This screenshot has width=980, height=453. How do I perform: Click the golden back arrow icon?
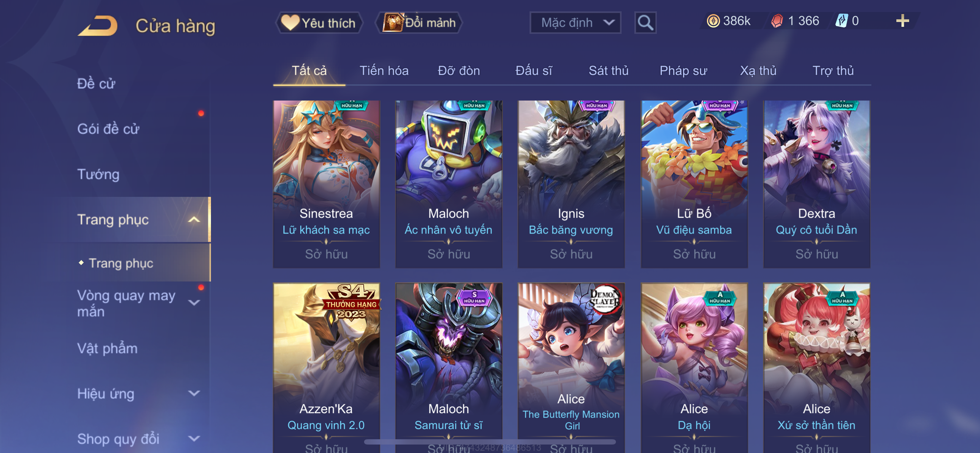coord(98,26)
